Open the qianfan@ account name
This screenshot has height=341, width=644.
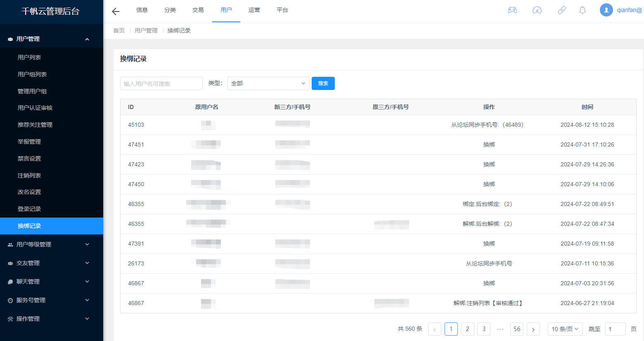tap(630, 10)
